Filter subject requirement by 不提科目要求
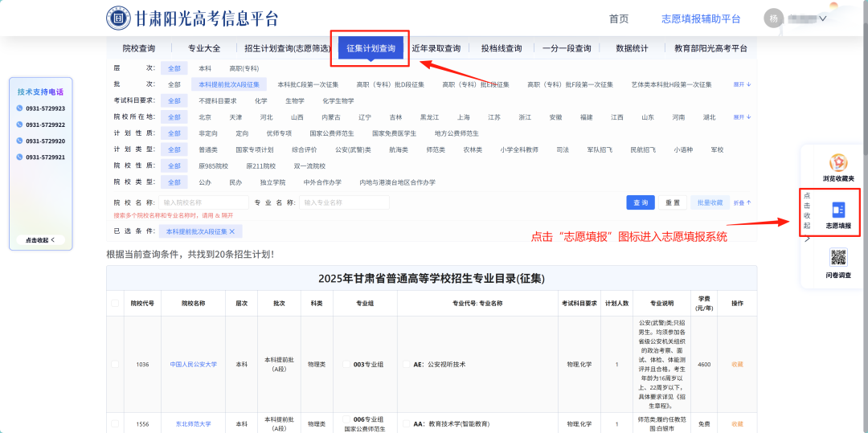868x433 pixels. 218,100
